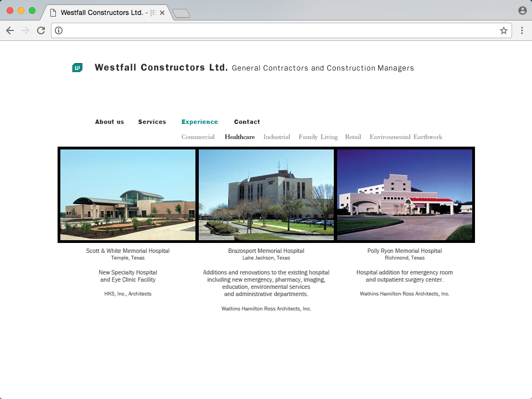Viewport: 532px width, 399px height.
Task: Click the Temple, Texas location text
Action: 127,258
